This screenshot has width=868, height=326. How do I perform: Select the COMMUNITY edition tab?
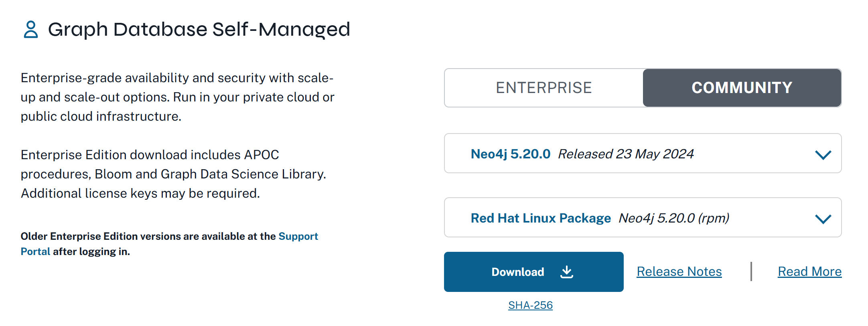742,88
